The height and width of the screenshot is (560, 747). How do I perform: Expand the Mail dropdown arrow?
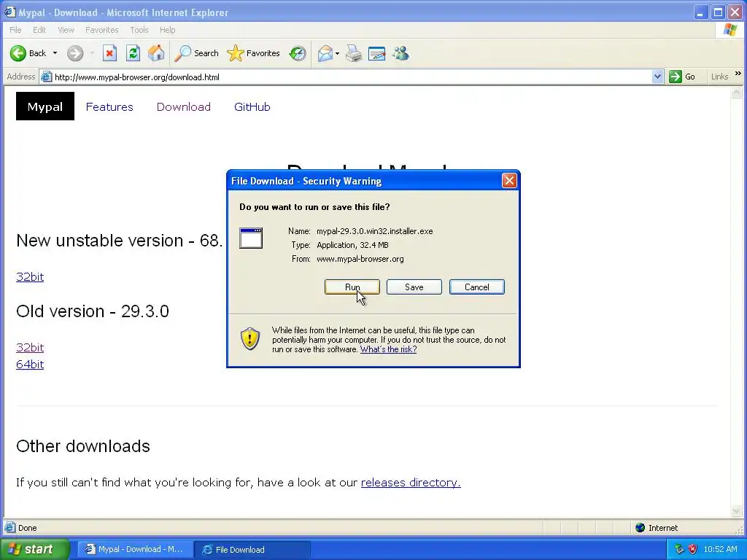(337, 53)
